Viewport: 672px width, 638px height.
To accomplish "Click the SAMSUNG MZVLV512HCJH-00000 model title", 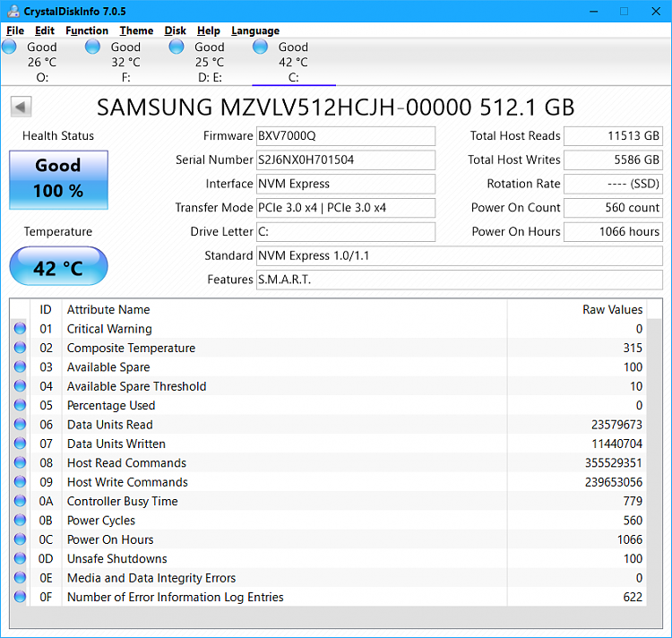I will pos(335,108).
